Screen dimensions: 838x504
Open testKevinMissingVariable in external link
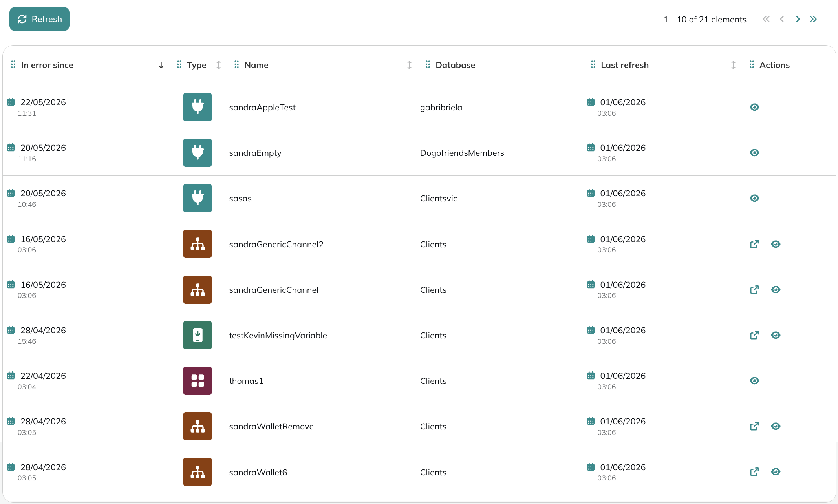click(x=754, y=335)
